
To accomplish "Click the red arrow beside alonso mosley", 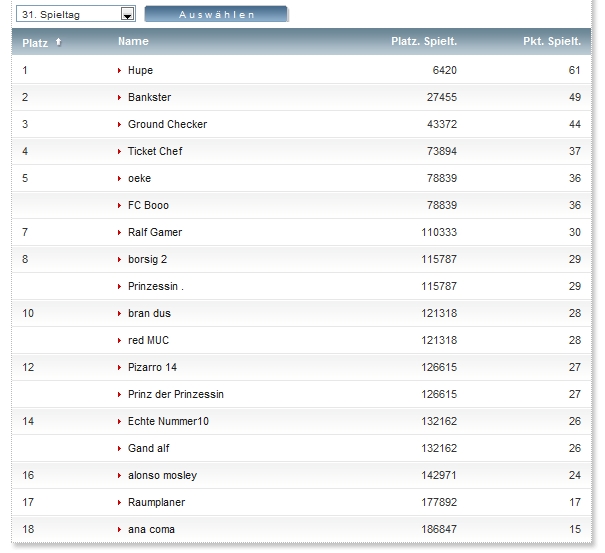I will coord(120,476).
